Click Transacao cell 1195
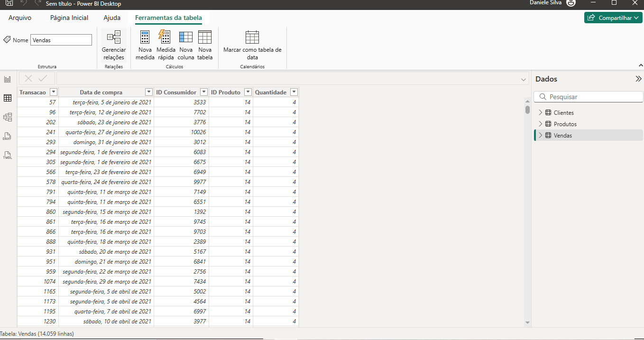Screen dimensions: 644x340 point(38,311)
